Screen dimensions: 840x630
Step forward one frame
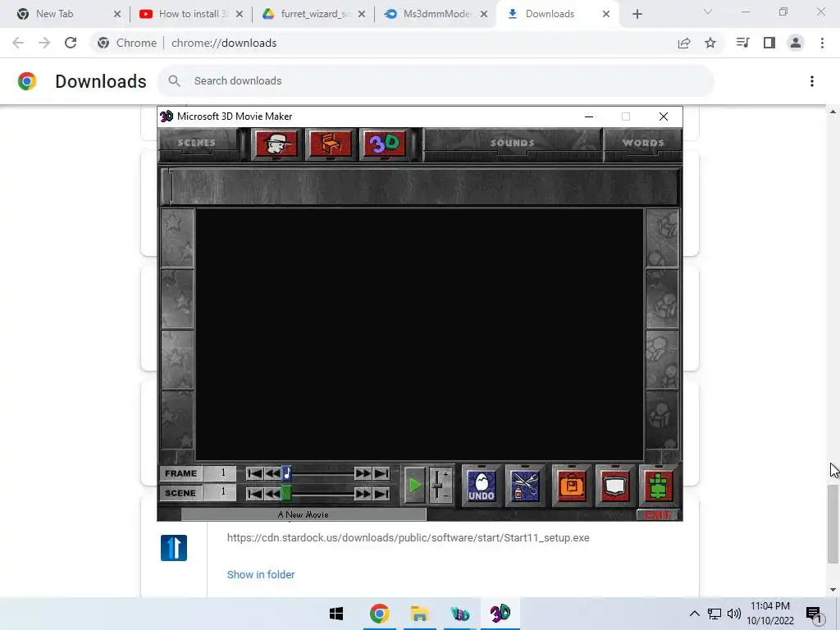(x=363, y=473)
